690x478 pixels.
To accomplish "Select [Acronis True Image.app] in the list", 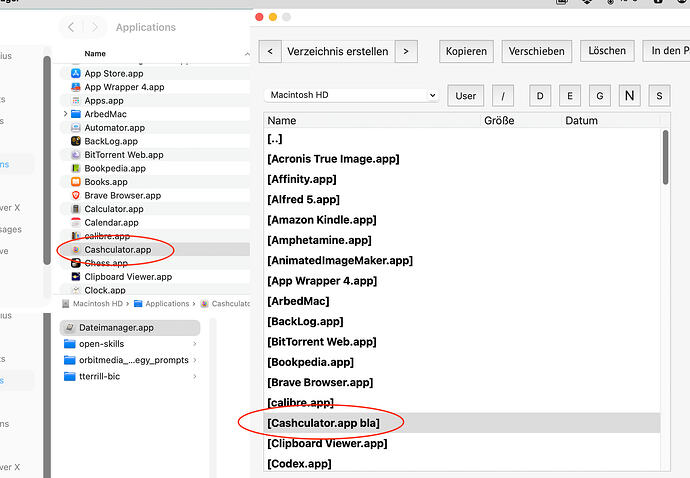I will point(462,159).
